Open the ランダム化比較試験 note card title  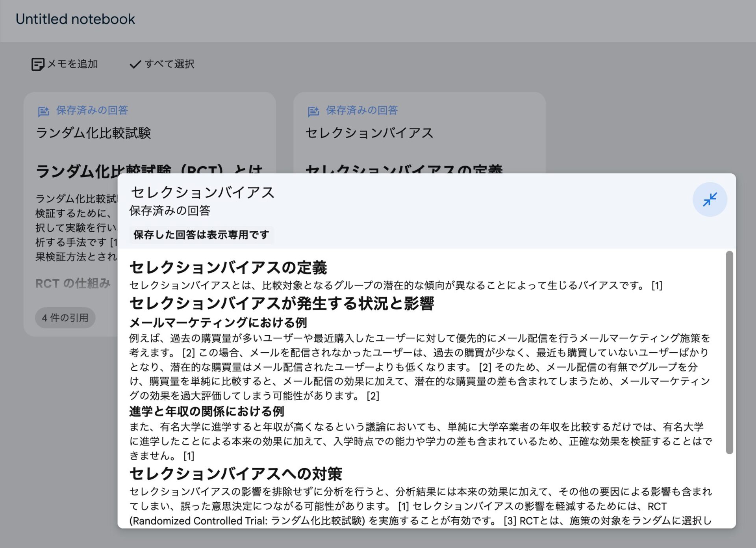point(93,133)
